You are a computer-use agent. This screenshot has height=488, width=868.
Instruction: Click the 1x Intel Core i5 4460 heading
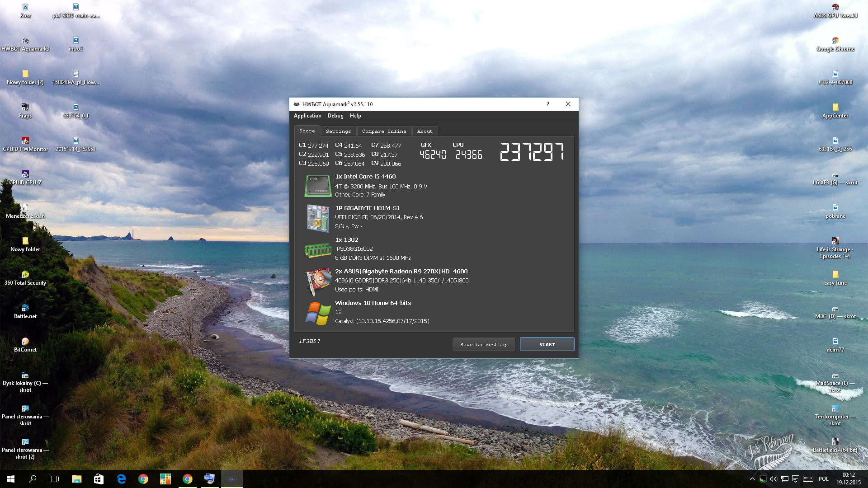(x=365, y=177)
